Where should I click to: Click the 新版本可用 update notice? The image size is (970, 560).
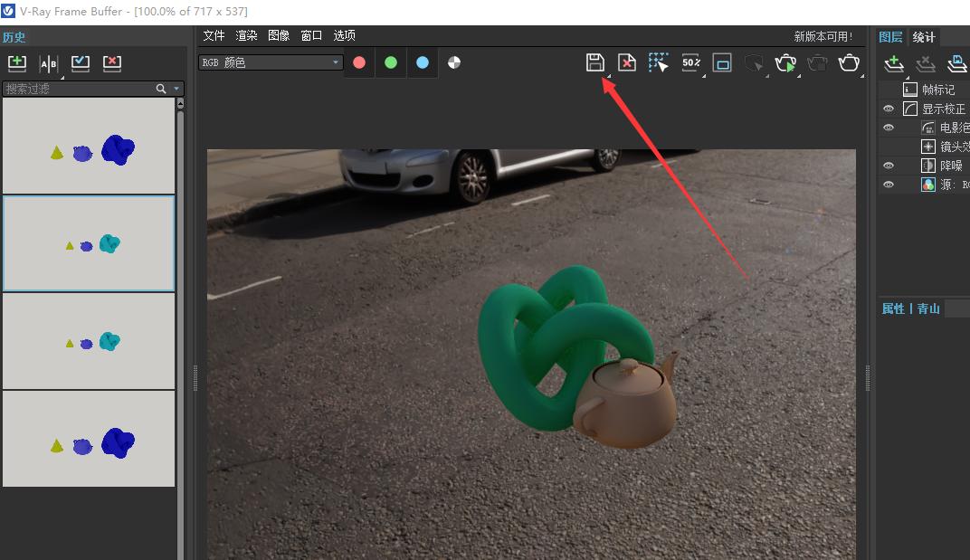pyautogui.click(x=825, y=35)
